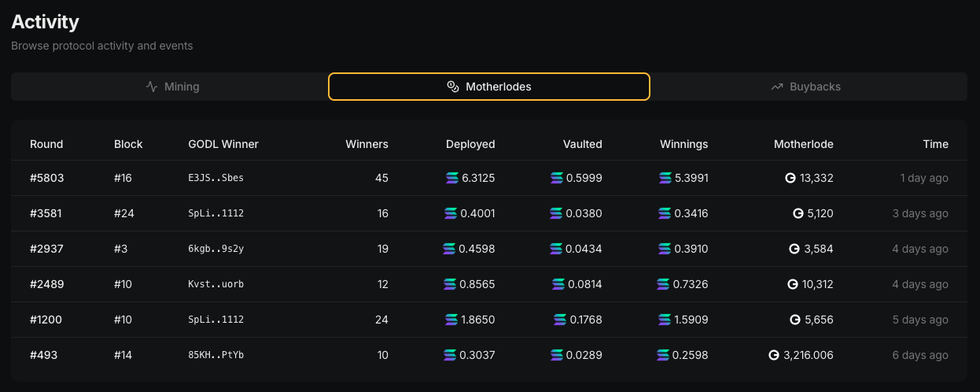Click the Solana icon beside Deployed 1.8650
Image resolution: width=980 pixels, height=392 pixels.
click(x=451, y=320)
